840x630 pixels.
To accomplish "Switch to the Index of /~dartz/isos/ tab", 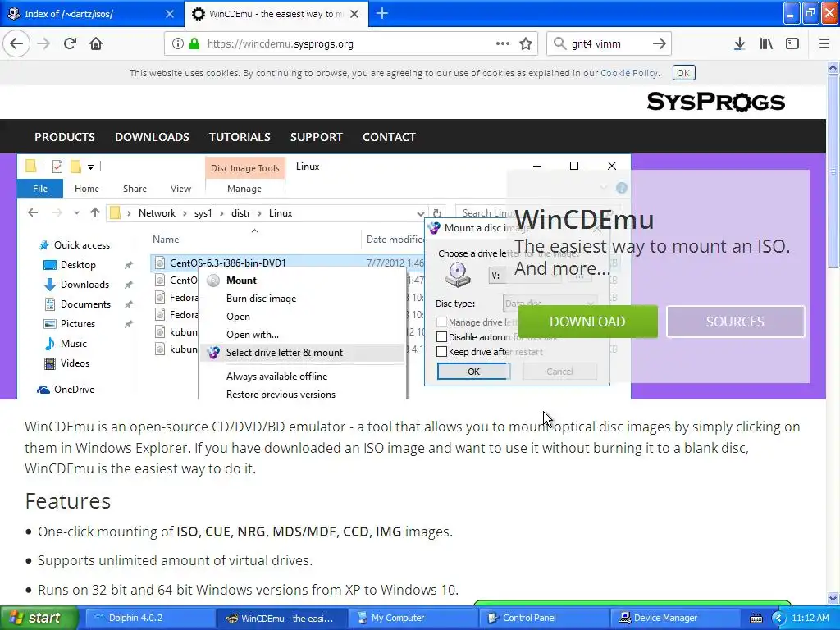I will (x=91, y=14).
